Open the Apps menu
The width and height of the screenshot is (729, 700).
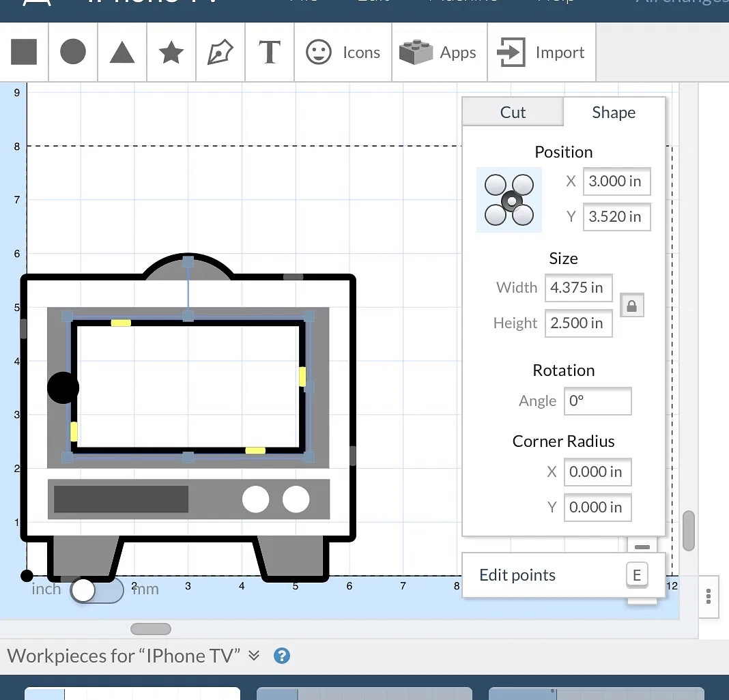(439, 53)
